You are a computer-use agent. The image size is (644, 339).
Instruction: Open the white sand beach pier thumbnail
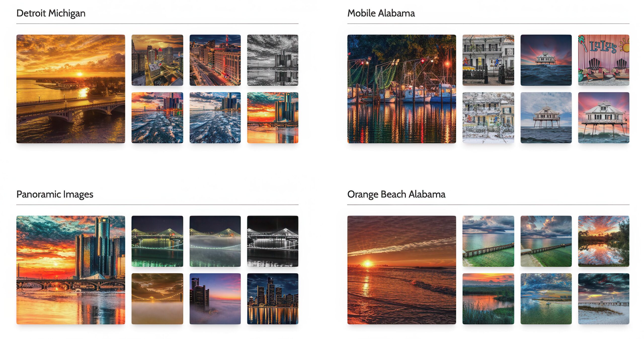[603, 299]
